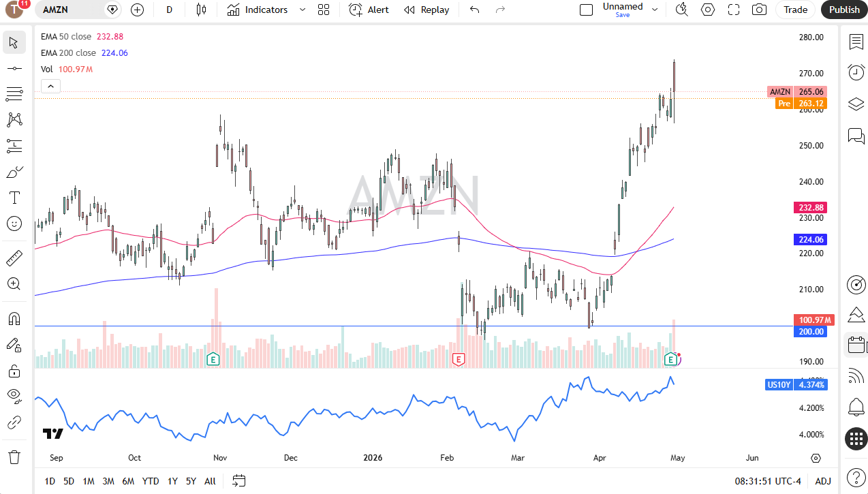
Task: Open forecasting and measurement tools
Action: pos(14,146)
